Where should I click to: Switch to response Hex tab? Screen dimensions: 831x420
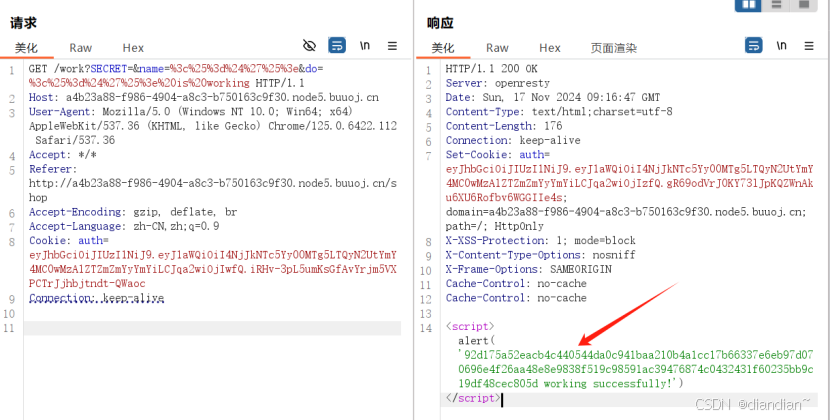pyautogui.click(x=550, y=48)
